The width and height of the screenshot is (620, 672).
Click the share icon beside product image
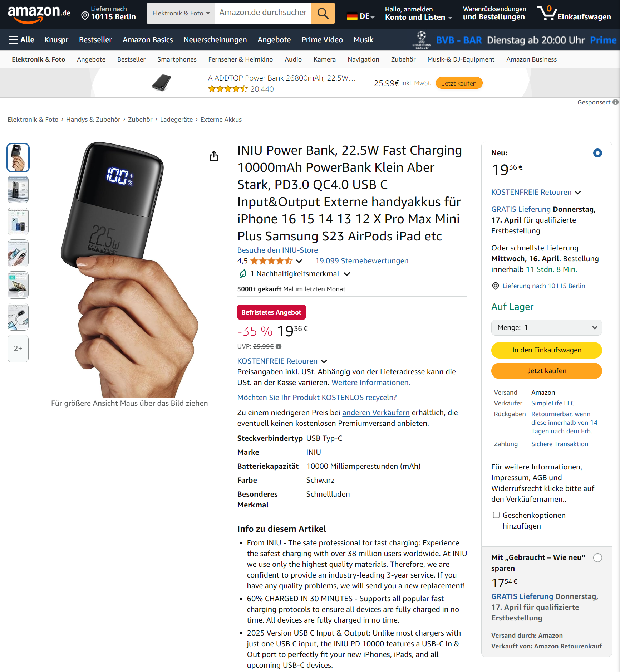pyautogui.click(x=214, y=156)
